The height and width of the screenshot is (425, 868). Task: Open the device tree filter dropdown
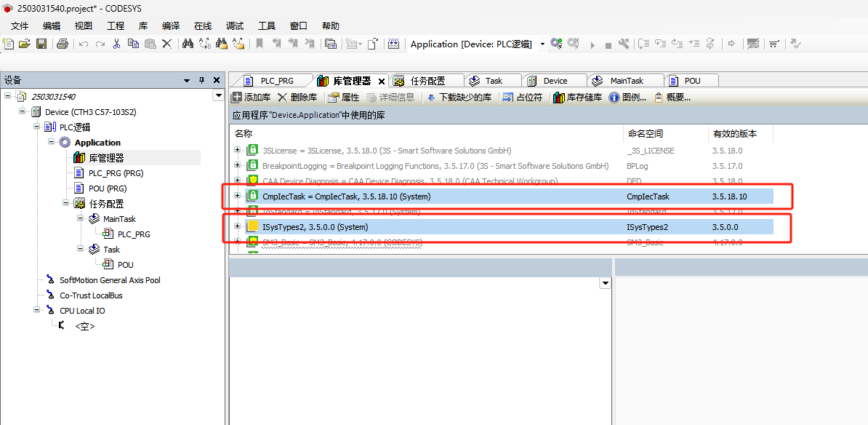click(x=218, y=97)
